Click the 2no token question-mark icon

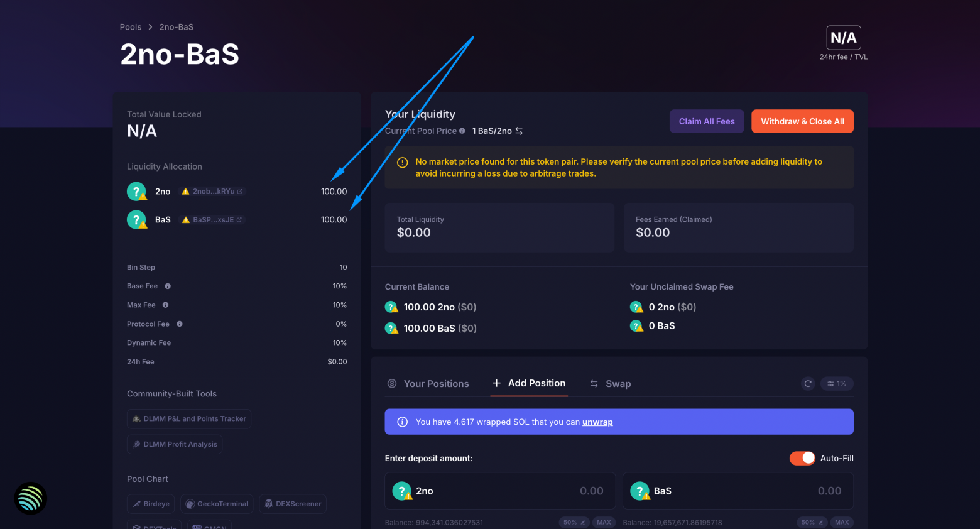pyautogui.click(x=136, y=191)
